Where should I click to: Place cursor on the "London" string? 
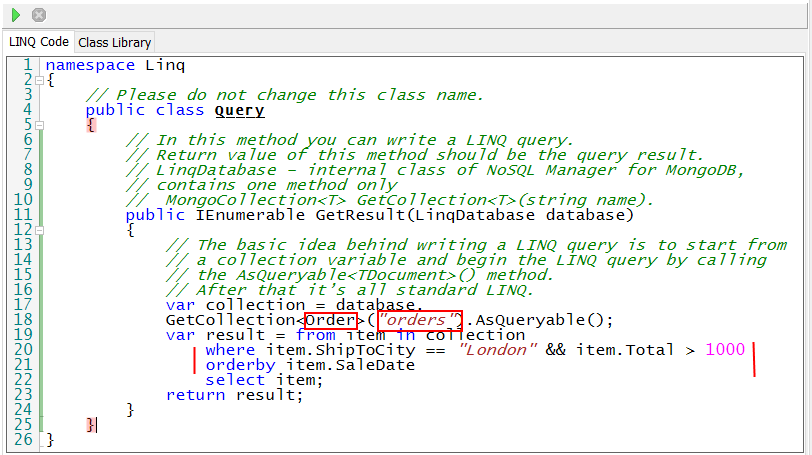point(499,350)
